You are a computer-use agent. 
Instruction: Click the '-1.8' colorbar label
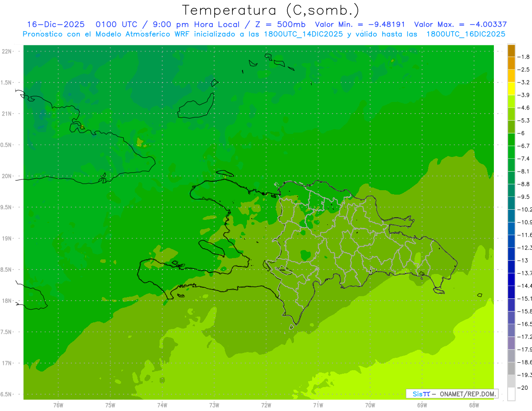[524, 57]
